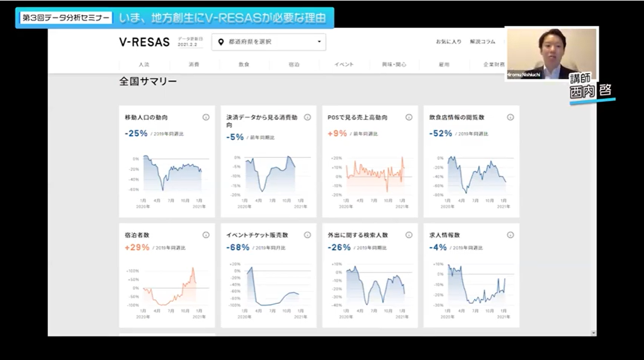Click the -5% value on 決済データ card
This screenshot has height=360, width=644.
[x=235, y=137]
